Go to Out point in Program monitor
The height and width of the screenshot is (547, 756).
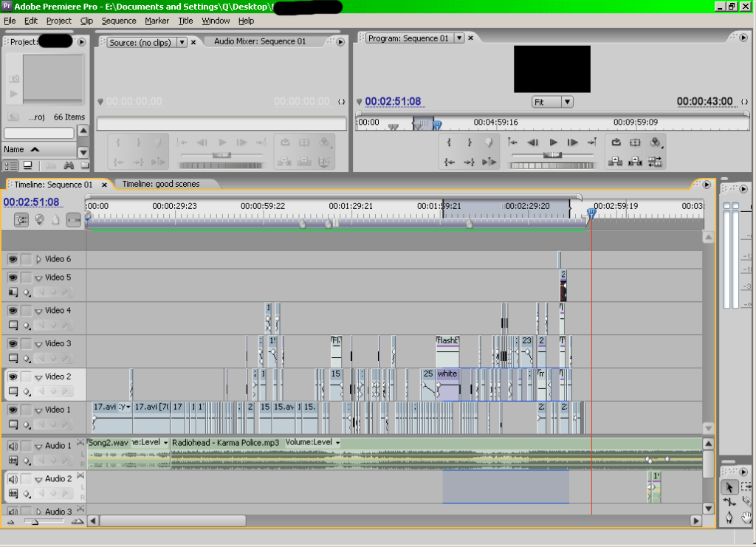click(469, 162)
